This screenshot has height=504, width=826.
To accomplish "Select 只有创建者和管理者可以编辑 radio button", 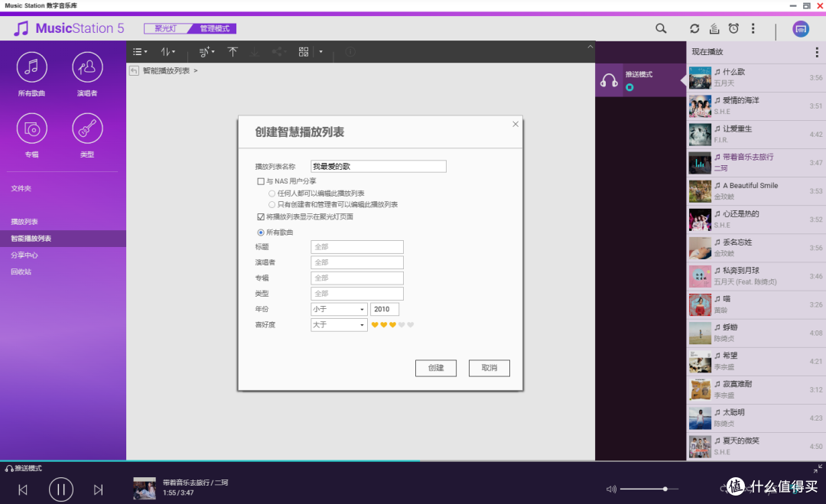I will click(272, 204).
